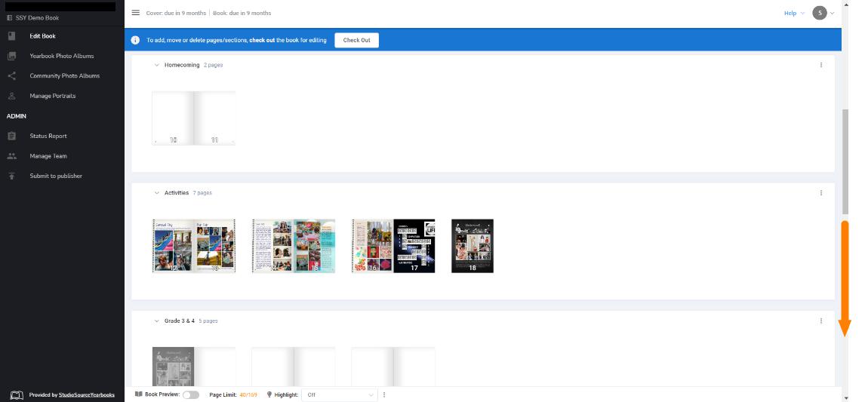Open Status Report page
The height and width of the screenshot is (402, 868).
pos(48,136)
